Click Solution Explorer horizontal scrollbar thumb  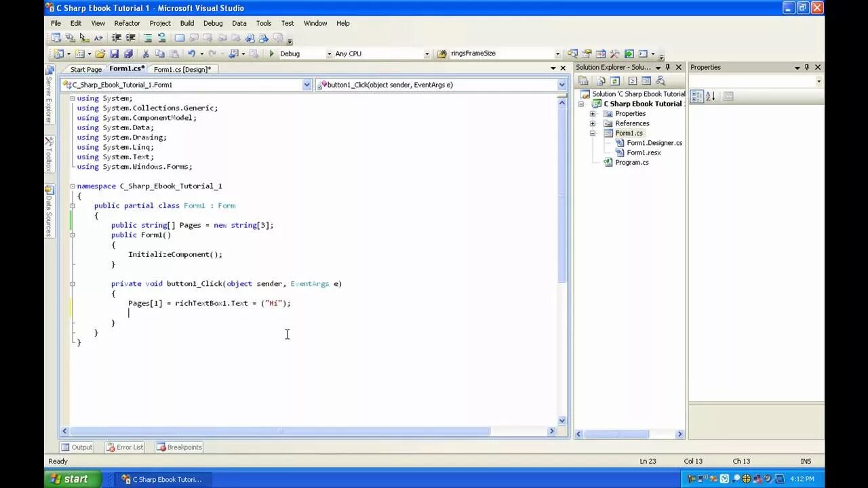pyautogui.click(x=616, y=434)
